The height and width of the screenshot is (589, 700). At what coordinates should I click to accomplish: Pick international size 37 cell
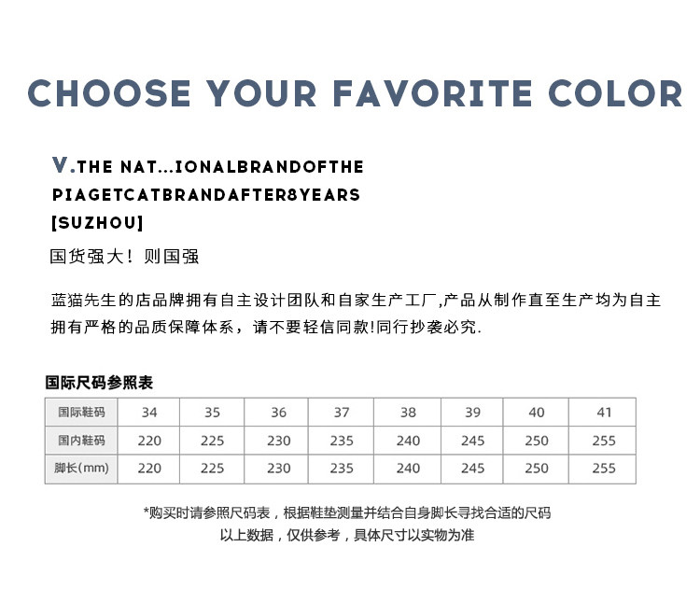(x=342, y=412)
